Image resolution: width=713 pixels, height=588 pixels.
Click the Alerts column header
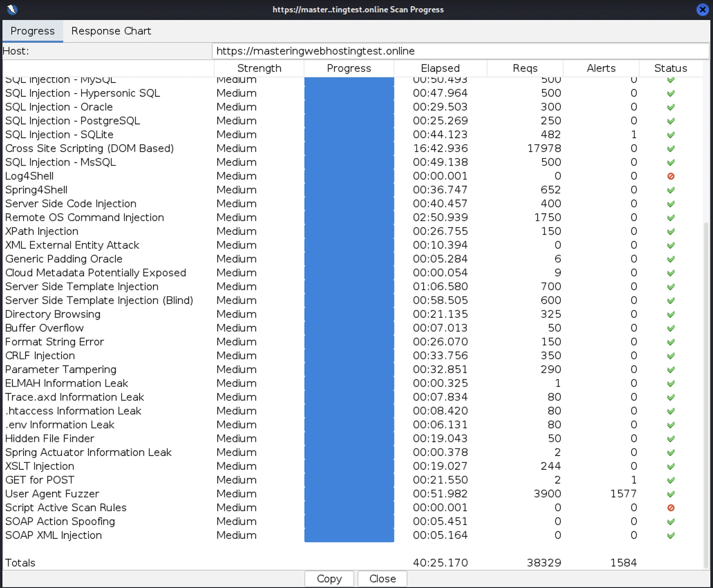pyautogui.click(x=601, y=68)
